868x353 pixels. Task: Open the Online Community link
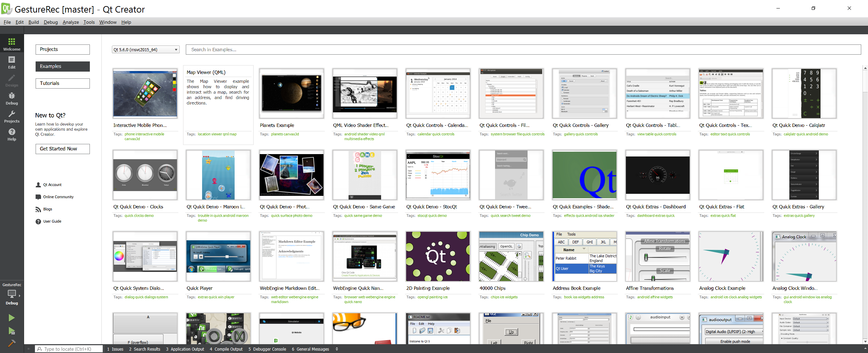[x=58, y=197]
